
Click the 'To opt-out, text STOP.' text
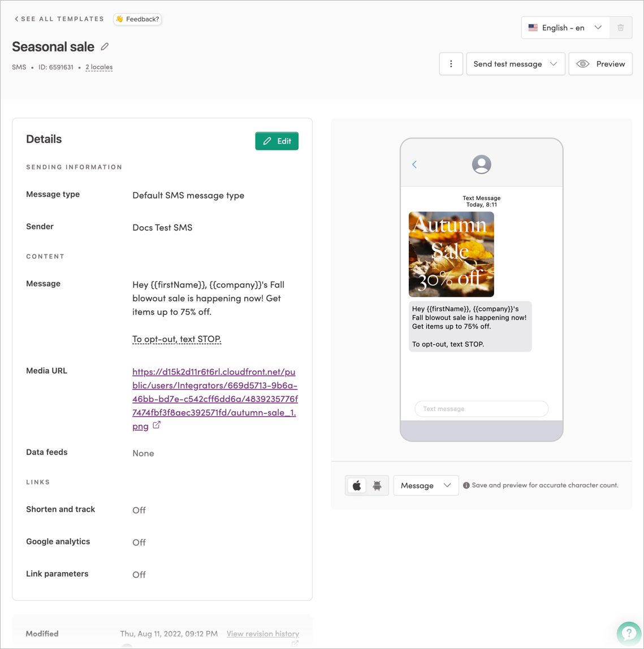[177, 339]
